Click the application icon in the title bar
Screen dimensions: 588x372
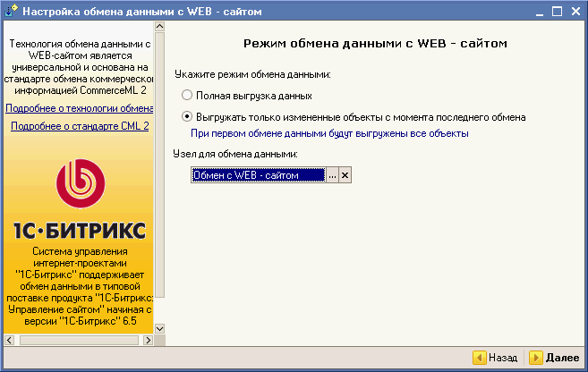point(11,13)
